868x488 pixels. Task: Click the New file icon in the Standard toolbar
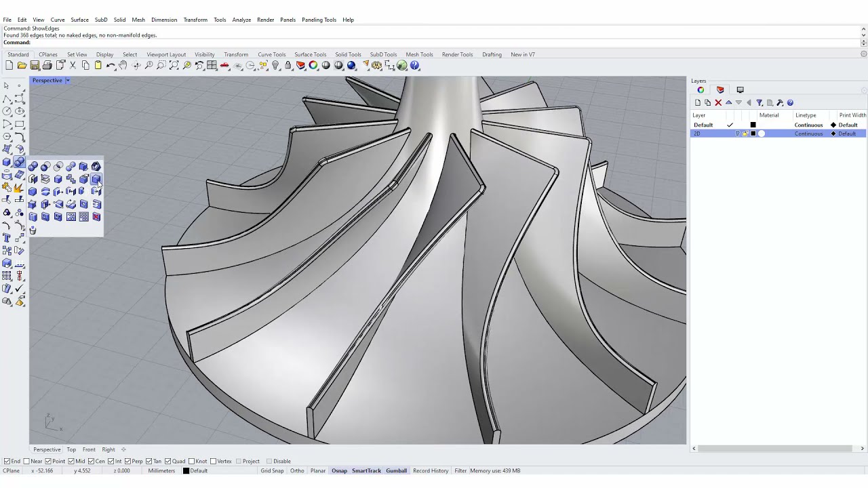point(9,66)
